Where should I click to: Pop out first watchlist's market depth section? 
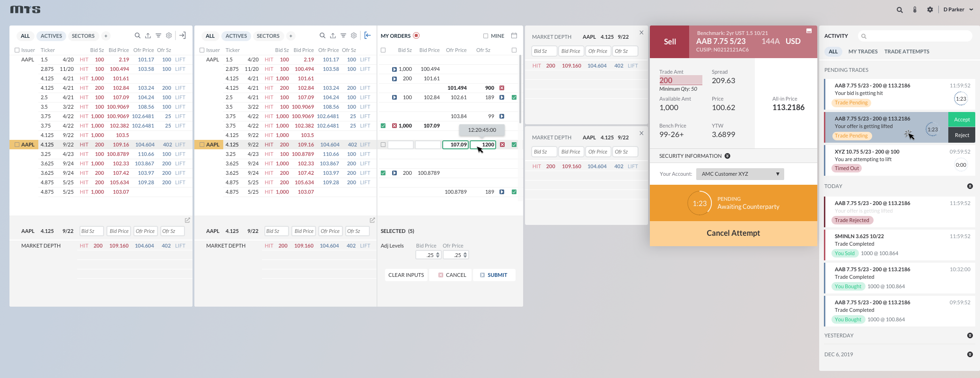coord(187,220)
